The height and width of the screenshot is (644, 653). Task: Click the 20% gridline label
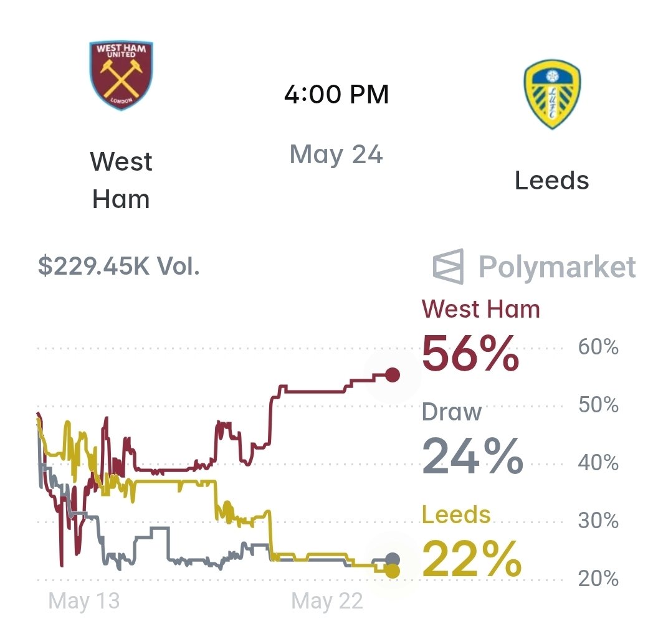click(598, 578)
